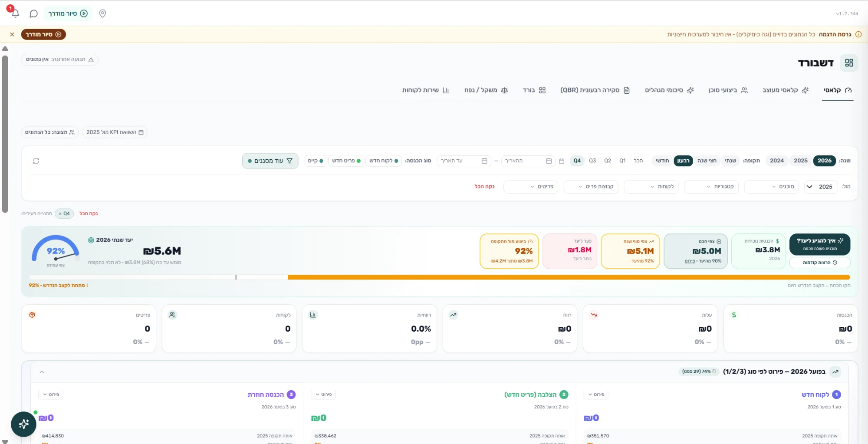Click the ביצוע מול התקופה 92% card
The width and height of the screenshot is (868, 444).
509,251
